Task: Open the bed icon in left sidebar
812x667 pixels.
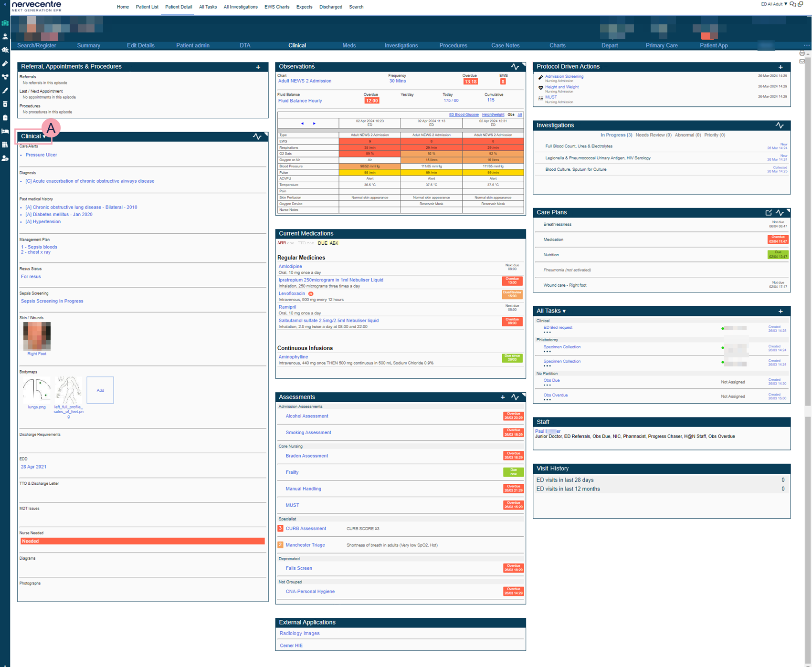Action: coord(5,131)
